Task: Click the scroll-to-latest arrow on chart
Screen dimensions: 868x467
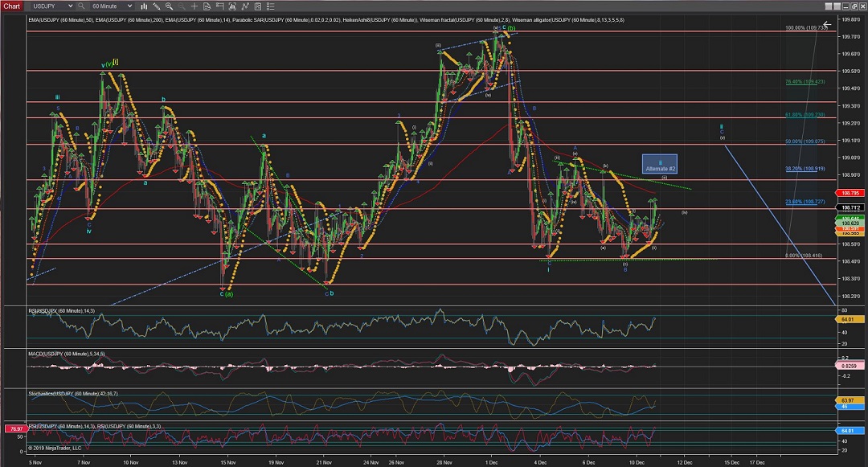Action: pos(826,25)
